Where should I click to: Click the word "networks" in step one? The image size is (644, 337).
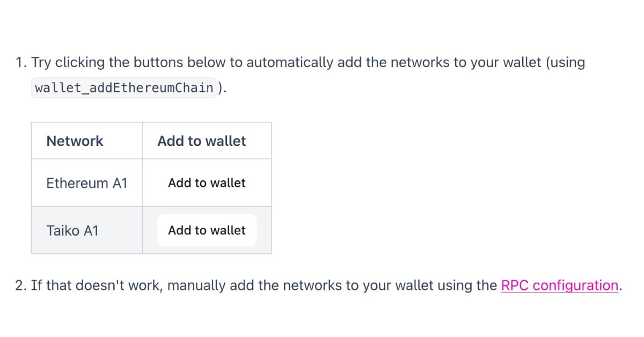(420, 62)
